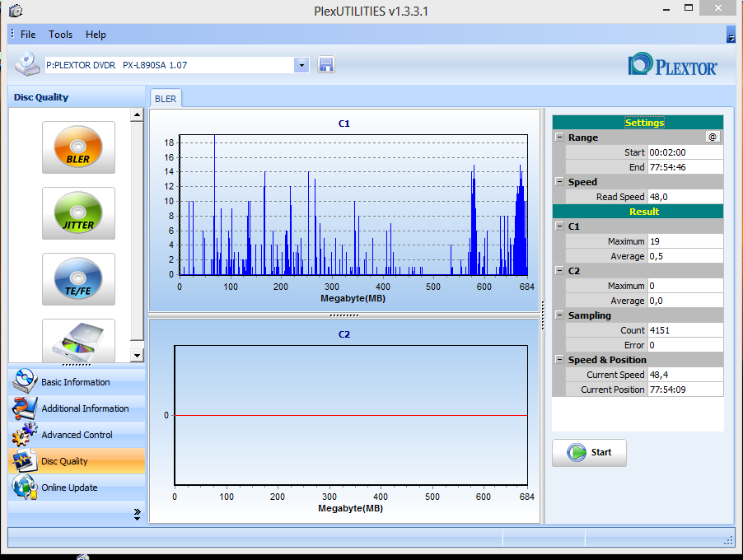The image size is (743, 560).
Task: Click the green play icon on Start
Action: click(577, 452)
